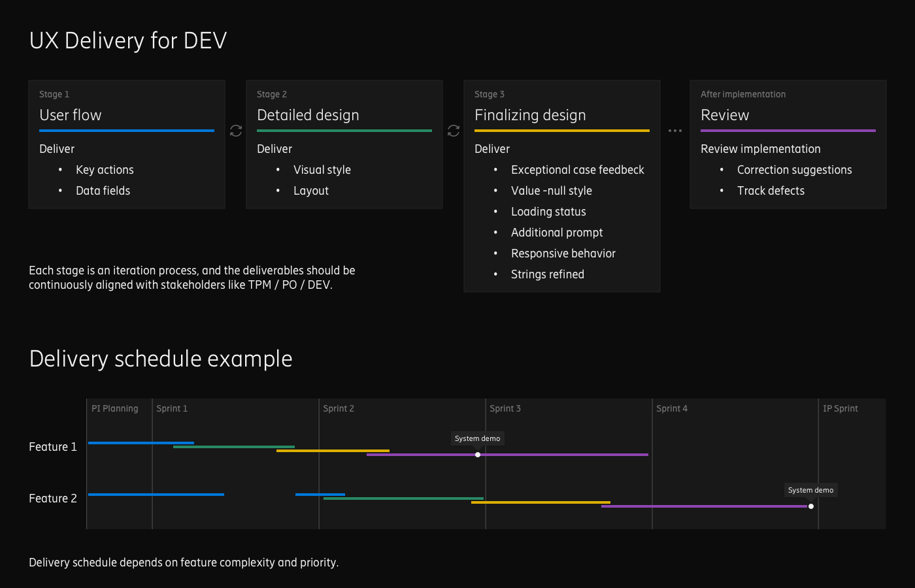Open the Sprint 2 column header

[339, 408]
